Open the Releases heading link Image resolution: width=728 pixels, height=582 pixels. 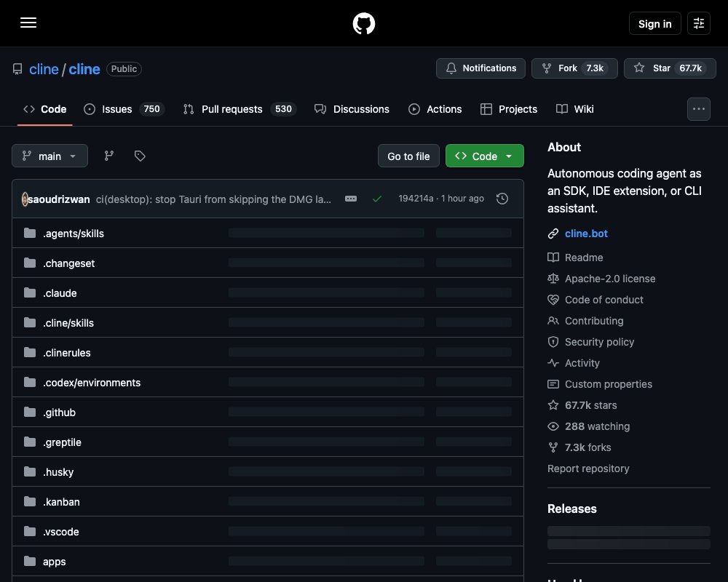[572, 509]
